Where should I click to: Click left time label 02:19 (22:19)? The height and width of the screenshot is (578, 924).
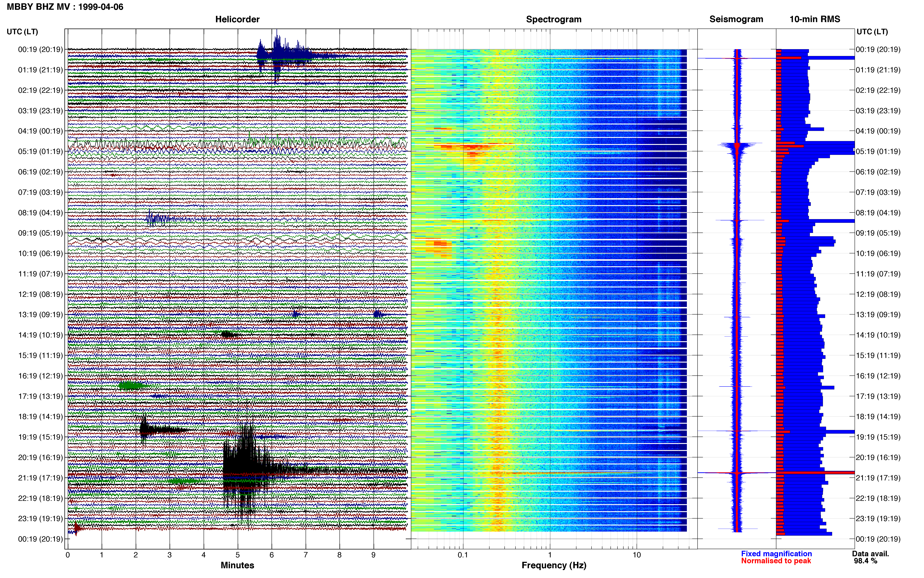[x=41, y=90]
